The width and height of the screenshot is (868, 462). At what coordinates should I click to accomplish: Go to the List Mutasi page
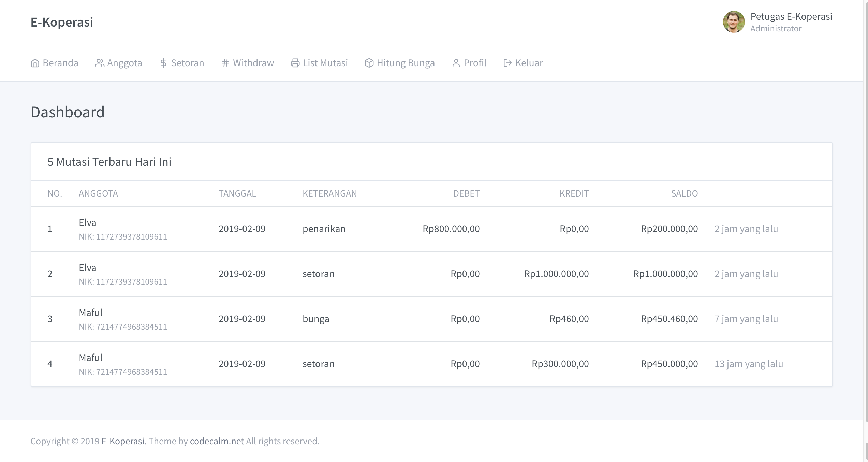325,63
